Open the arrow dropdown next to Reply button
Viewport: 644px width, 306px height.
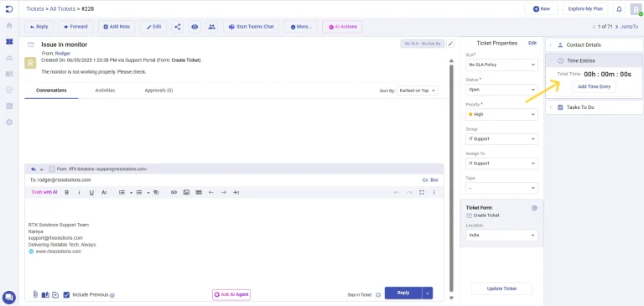tap(428, 293)
